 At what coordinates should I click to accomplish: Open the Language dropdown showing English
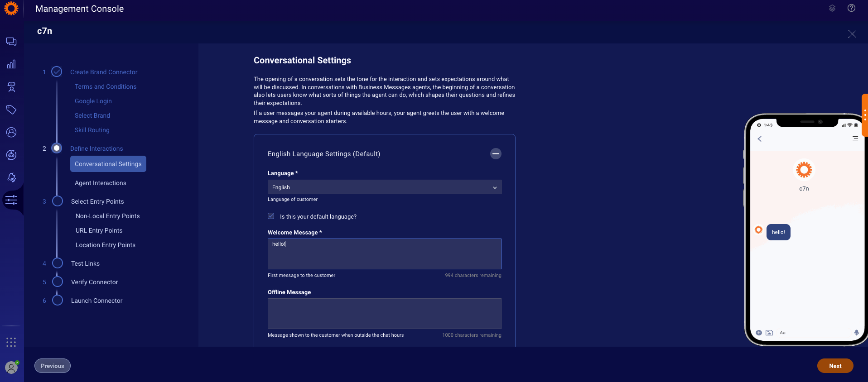pyautogui.click(x=384, y=187)
